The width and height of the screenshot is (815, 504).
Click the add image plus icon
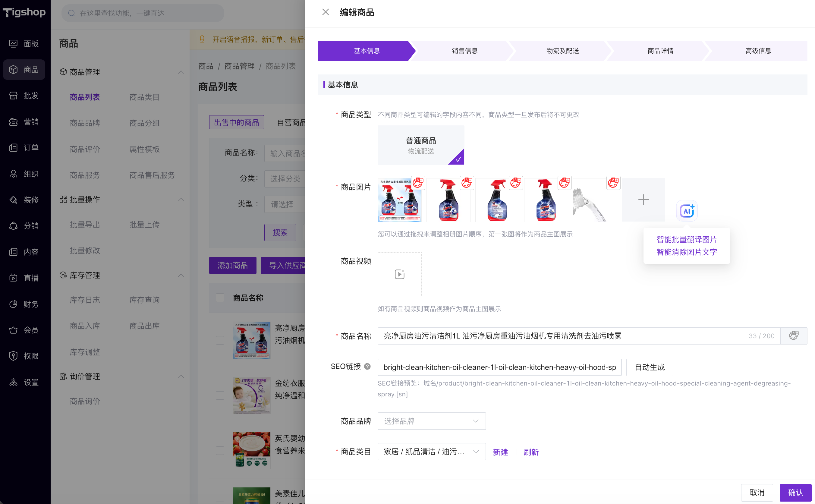coord(644,200)
